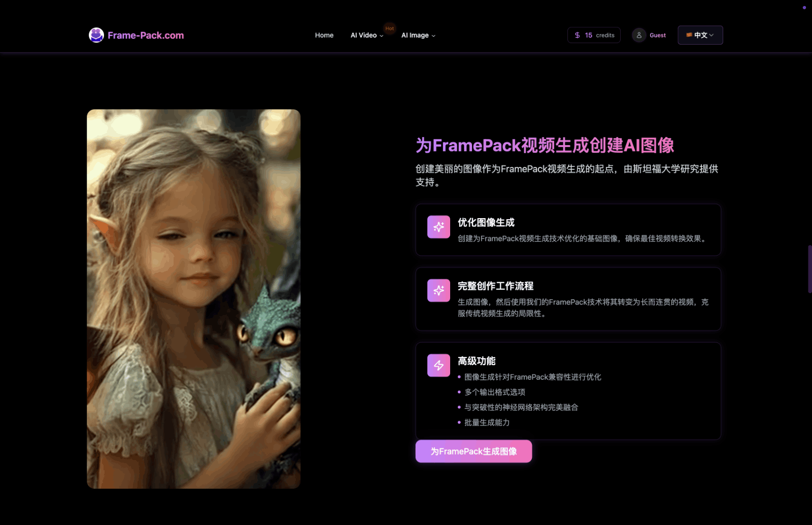Viewport: 812px width, 525px height.
Task: Click the sparkle icon beside 完整创作工作流程
Action: 438,291
